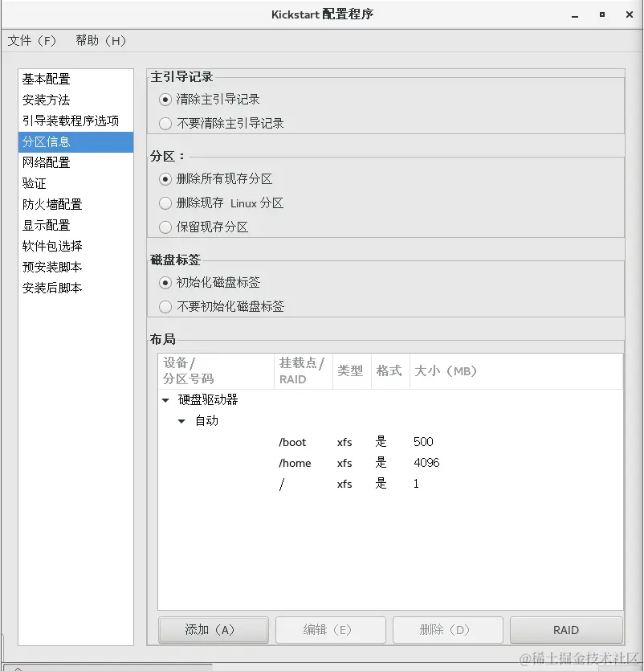The image size is (644, 671).
Task: Click the 挂载点/RAID column header
Action: click(x=304, y=371)
